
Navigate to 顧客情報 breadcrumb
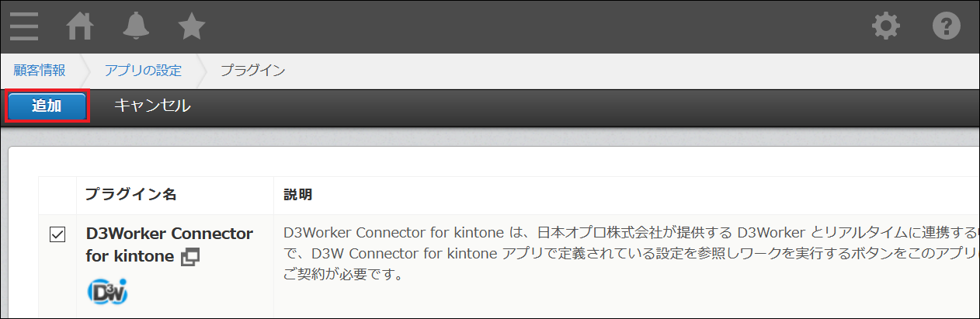[40, 71]
